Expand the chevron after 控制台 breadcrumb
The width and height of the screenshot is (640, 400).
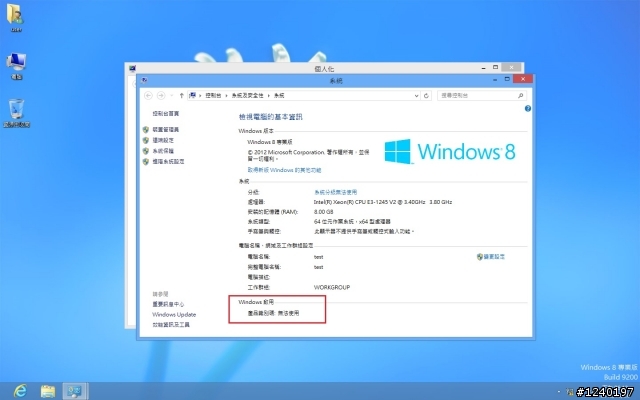pos(227,96)
